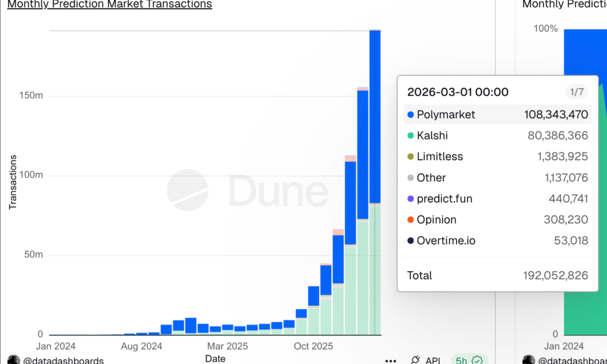Select the highlighted Polymarket tooltip row

point(498,114)
